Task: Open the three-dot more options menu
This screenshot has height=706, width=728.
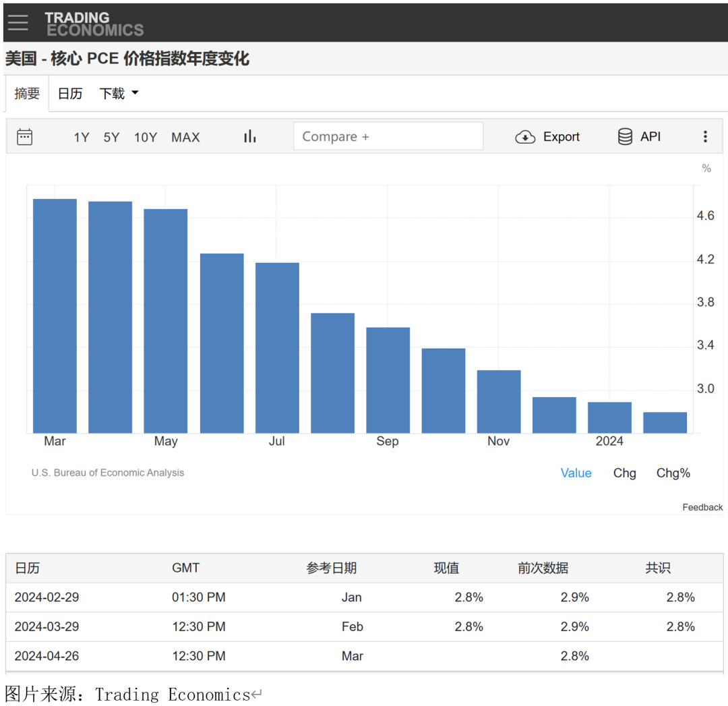Action: 705,137
